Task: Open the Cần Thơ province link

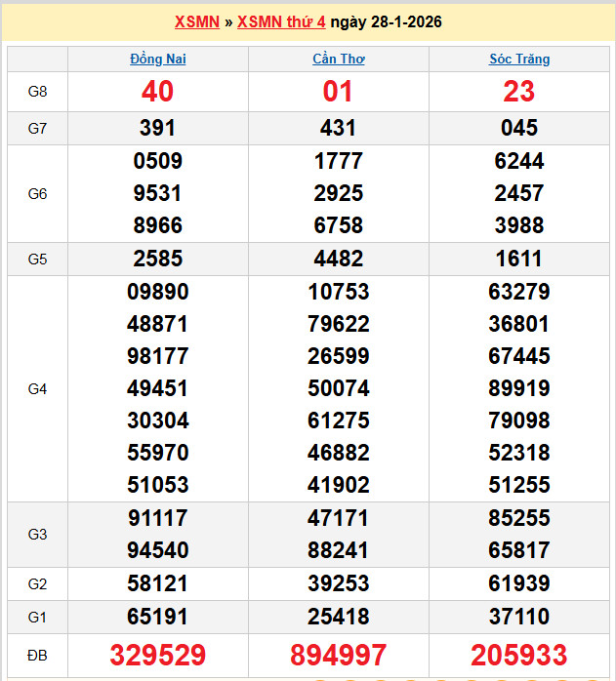Action: click(x=339, y=59)
